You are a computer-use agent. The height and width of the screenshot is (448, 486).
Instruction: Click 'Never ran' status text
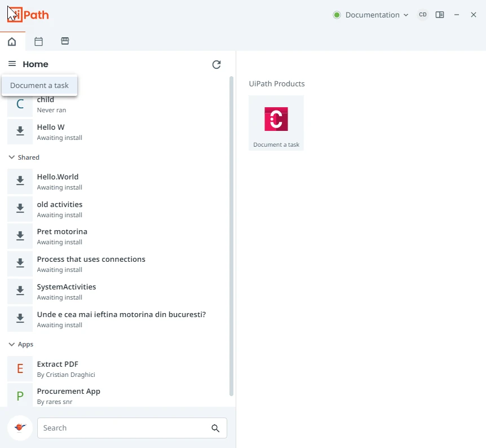[51, 110]
